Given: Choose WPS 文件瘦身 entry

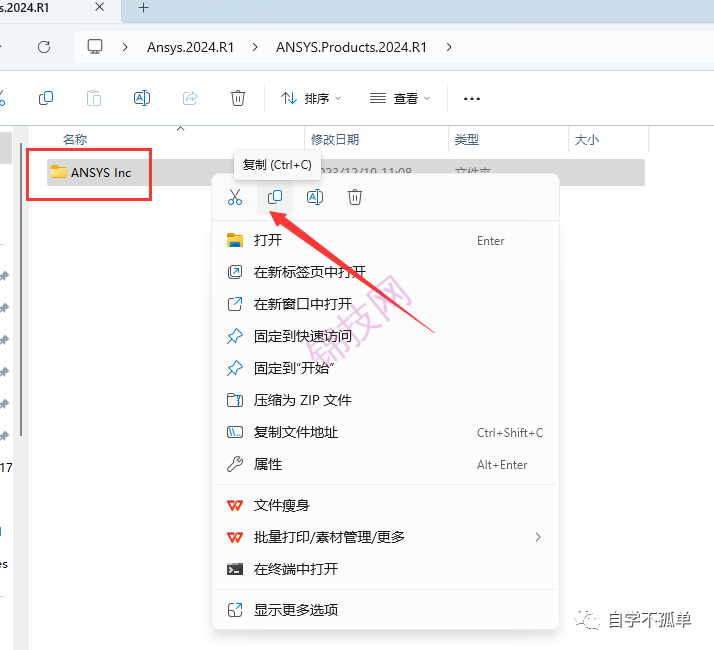Looking at the screenshot, I should (x=385, y=505).
